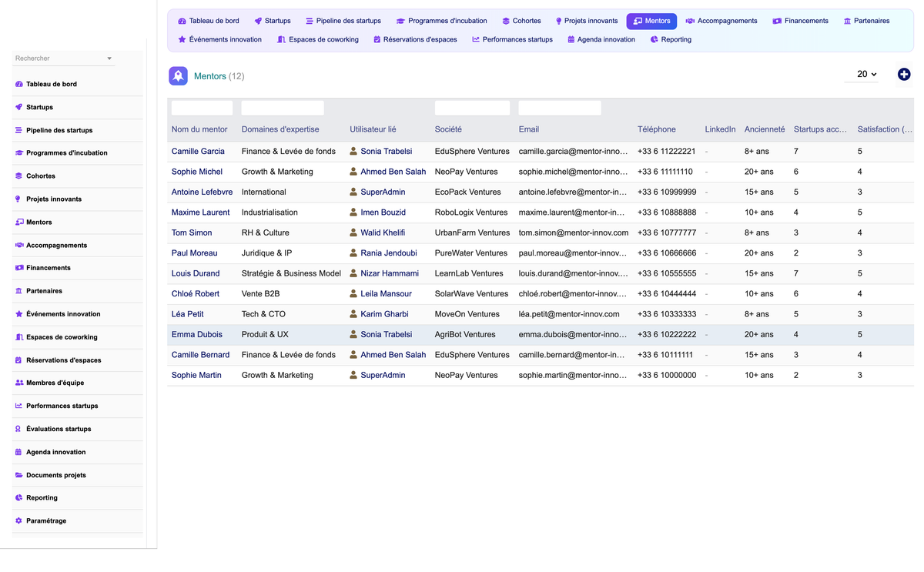Click the Société filter field

click(x=472, y=109)
